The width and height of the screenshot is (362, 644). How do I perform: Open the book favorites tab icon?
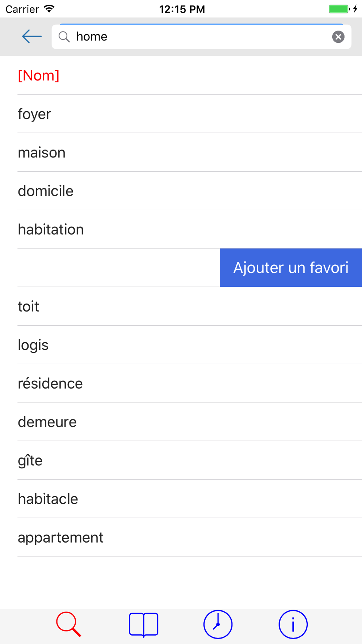144,625
